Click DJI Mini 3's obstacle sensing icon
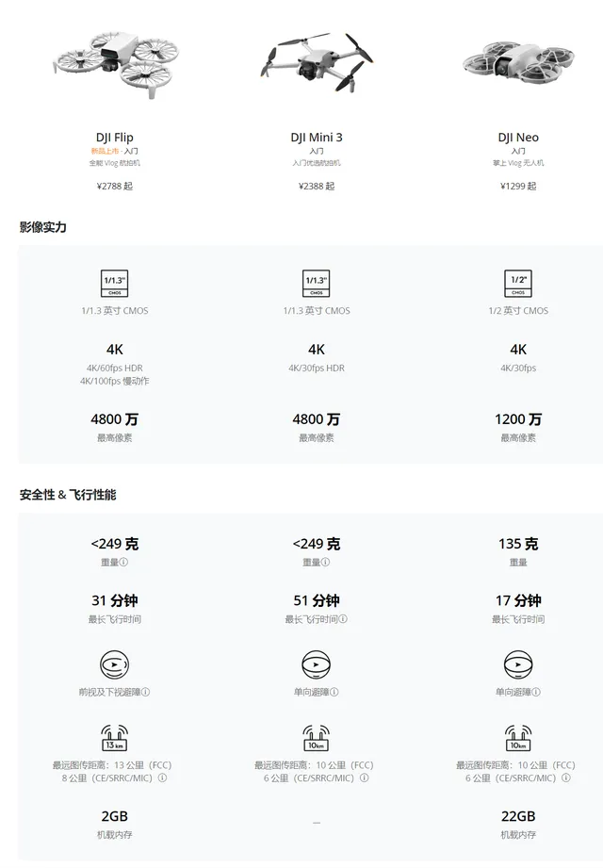 tap(317, 664)
